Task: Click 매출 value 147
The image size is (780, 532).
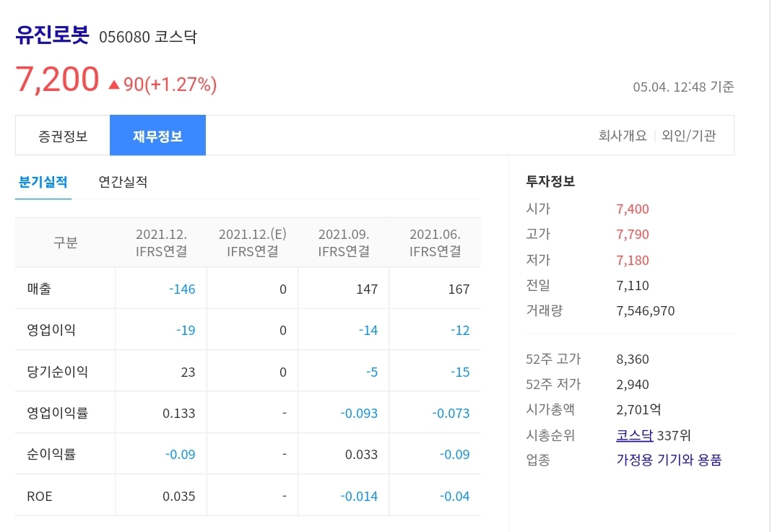Action: [367, 289]
